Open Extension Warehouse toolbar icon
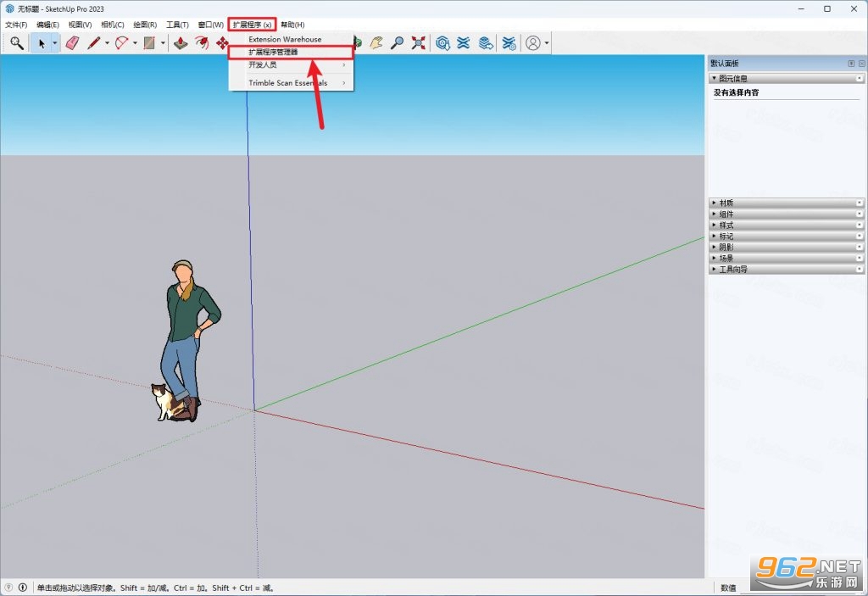The height and width of the screenshot is (596, 868). tap(464, 42)
